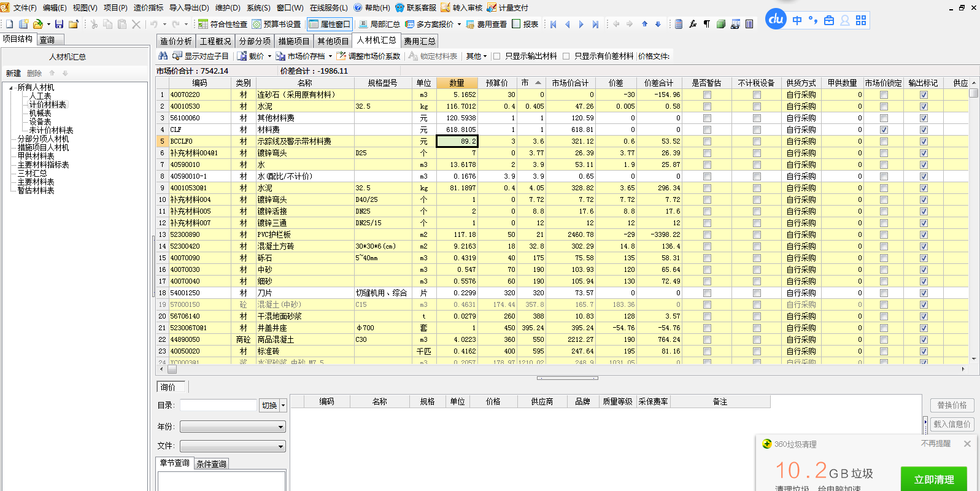Click 显示对应子目 show matching items

tap(201, 56)
